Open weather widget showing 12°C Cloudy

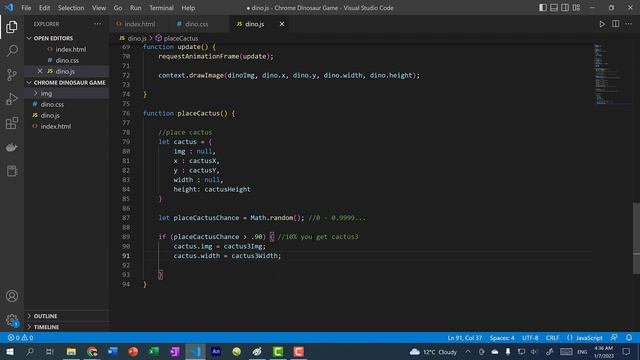click(x=433, y=351)
